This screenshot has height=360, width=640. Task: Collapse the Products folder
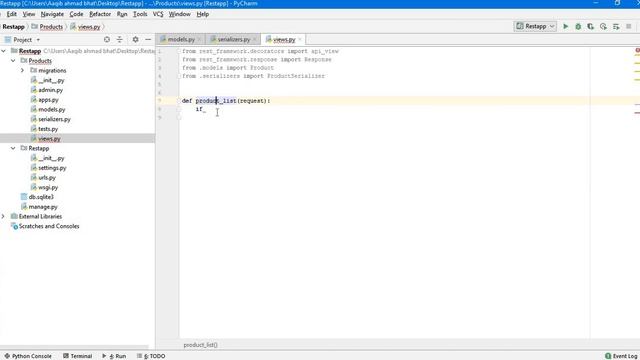click(13, 61)
